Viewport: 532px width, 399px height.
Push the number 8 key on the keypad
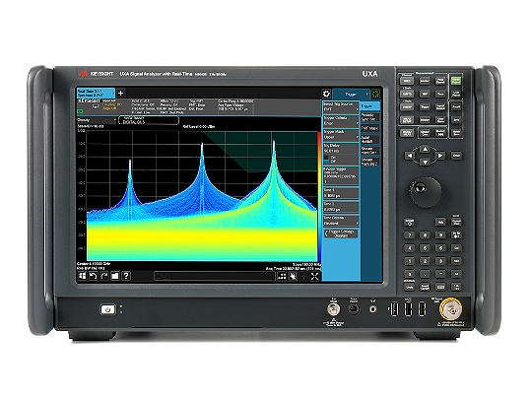tap(425, 234)
